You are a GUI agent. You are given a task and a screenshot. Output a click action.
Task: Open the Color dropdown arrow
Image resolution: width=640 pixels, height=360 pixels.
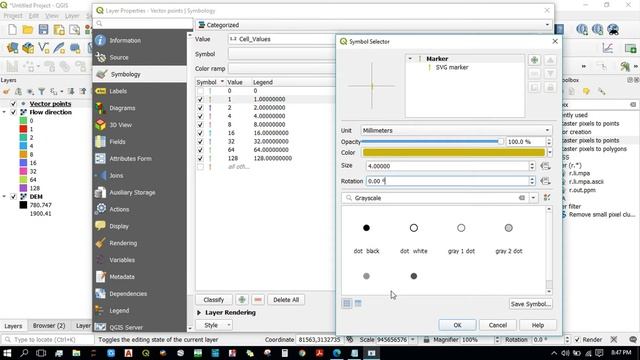[549, 153]
